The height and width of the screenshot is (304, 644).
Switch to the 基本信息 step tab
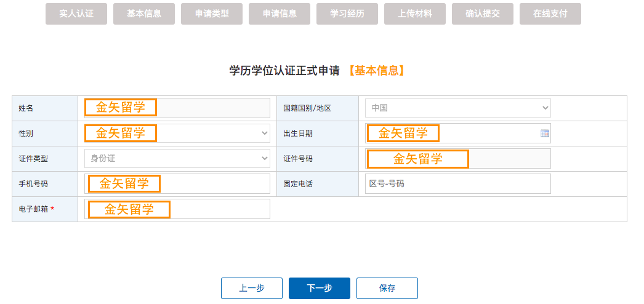coord(144,14)
